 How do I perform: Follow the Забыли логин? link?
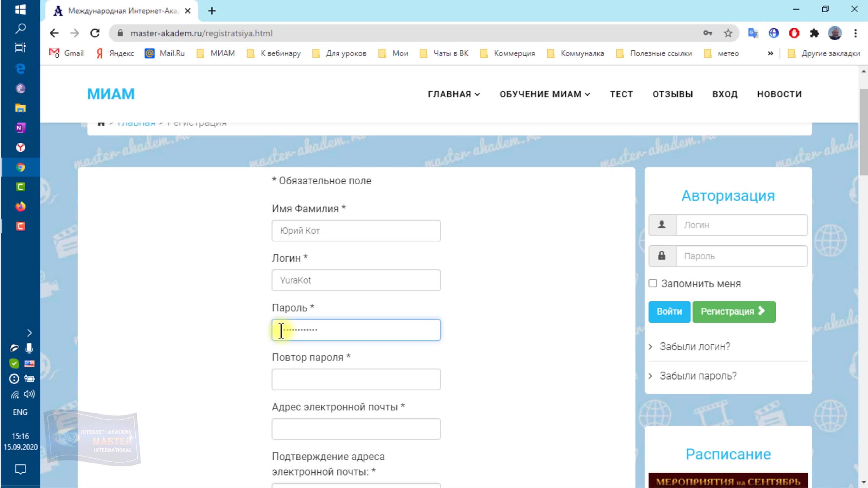point(694,347)
